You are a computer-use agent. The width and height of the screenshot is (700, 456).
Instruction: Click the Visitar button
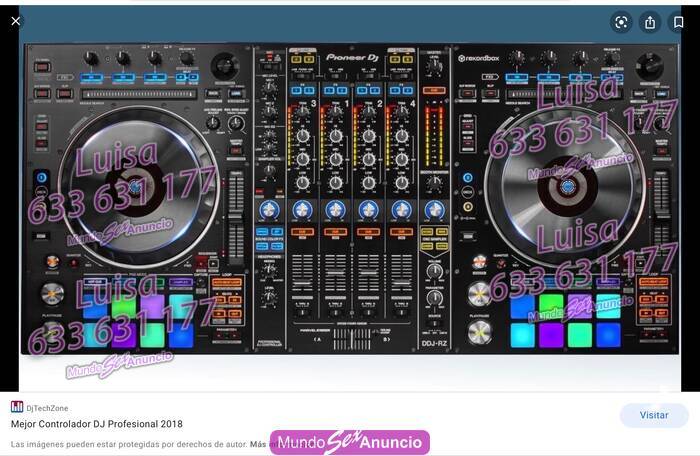click(654, 415)
